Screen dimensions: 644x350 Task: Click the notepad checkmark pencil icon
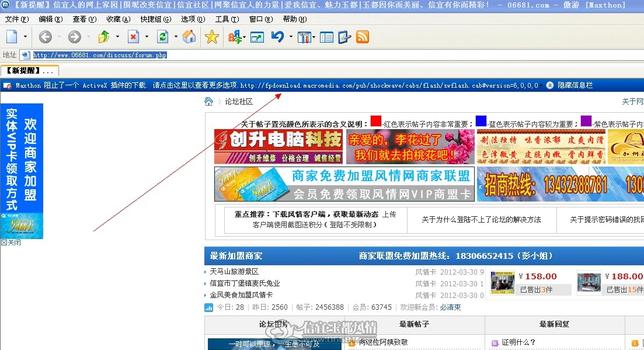pos(344,37)
